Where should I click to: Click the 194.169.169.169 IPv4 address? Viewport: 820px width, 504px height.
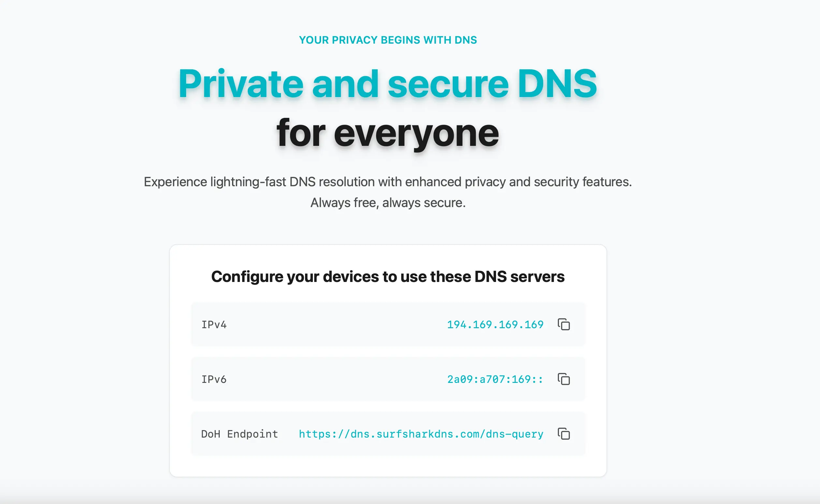495,324
